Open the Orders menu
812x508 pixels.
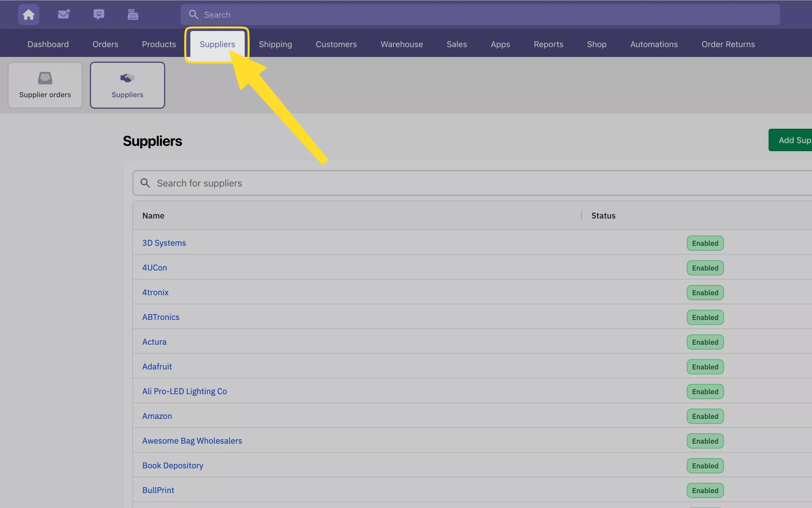click(105, 44)
